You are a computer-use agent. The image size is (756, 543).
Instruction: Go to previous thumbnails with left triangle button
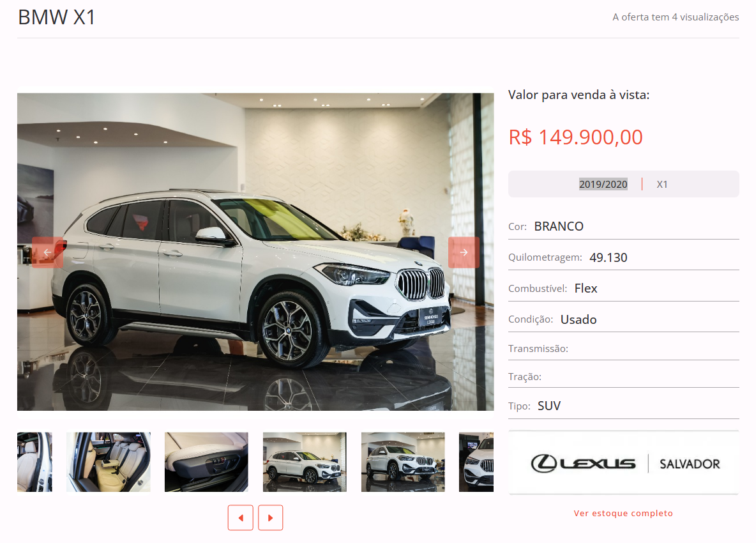click(x=241, y=517)
